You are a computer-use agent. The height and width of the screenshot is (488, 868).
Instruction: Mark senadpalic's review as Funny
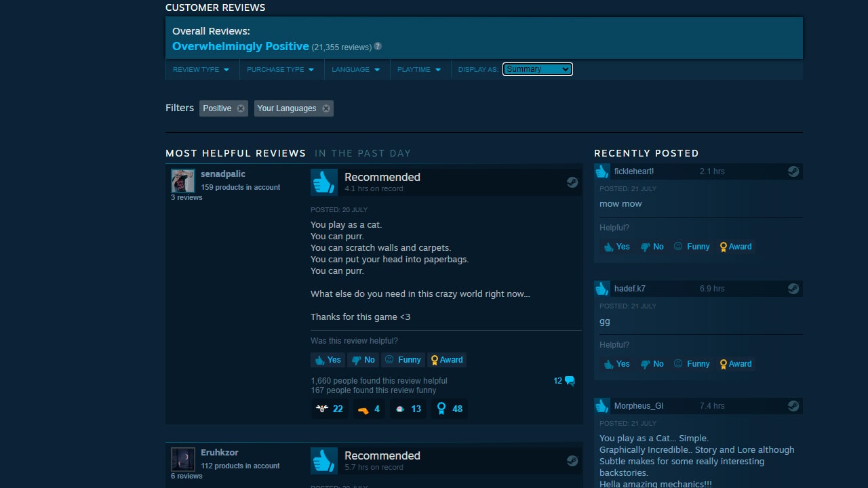coord(402,360)
